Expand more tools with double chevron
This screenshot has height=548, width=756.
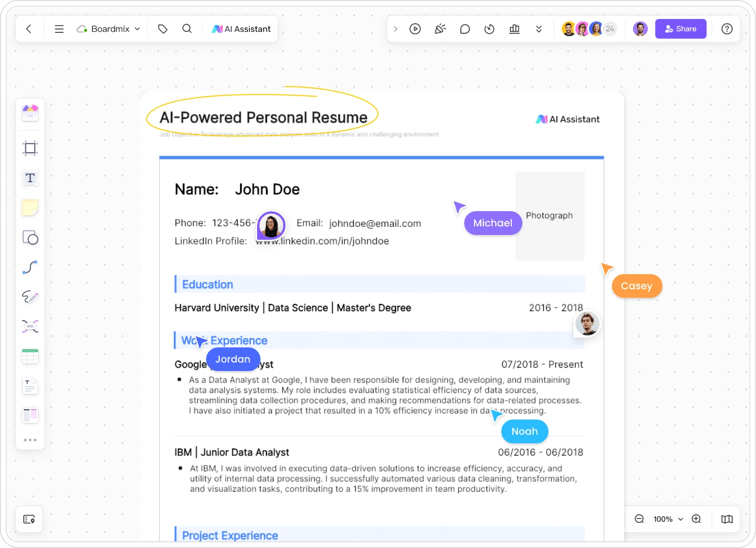539,29
